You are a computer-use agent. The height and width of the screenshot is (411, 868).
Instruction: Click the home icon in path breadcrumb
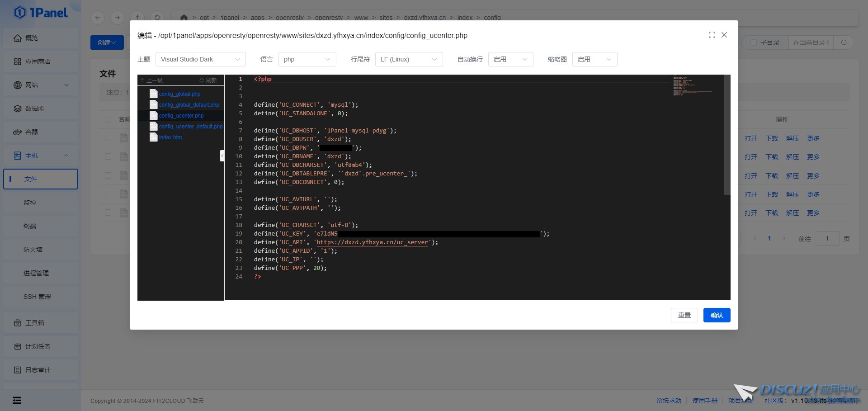(184, 18)
